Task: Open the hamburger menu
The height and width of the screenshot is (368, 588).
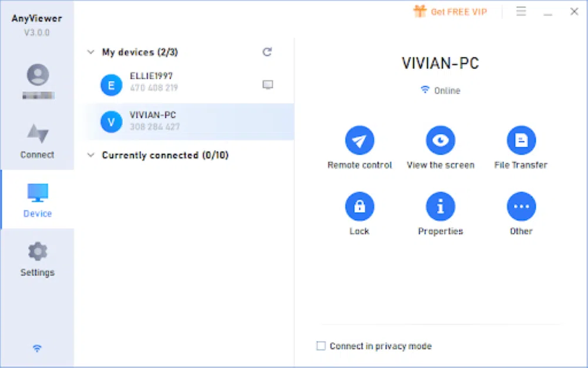Action: click(521, 11)
